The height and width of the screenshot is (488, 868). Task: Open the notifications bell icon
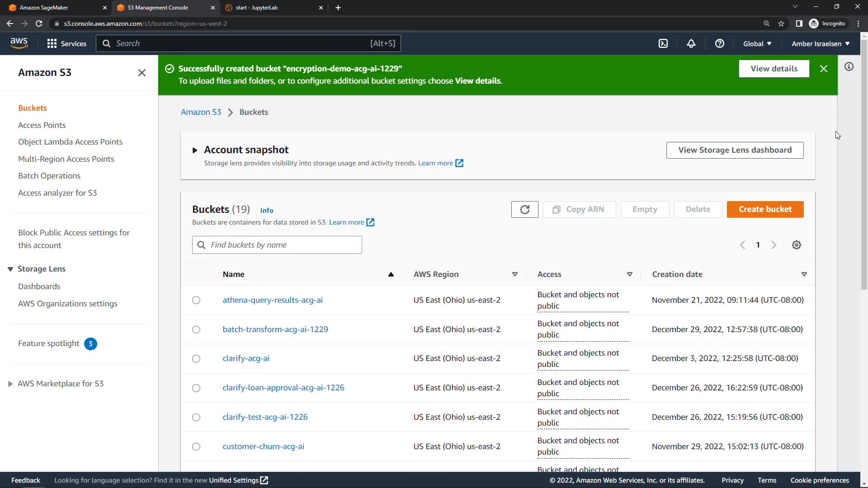(x=691, y=43)
